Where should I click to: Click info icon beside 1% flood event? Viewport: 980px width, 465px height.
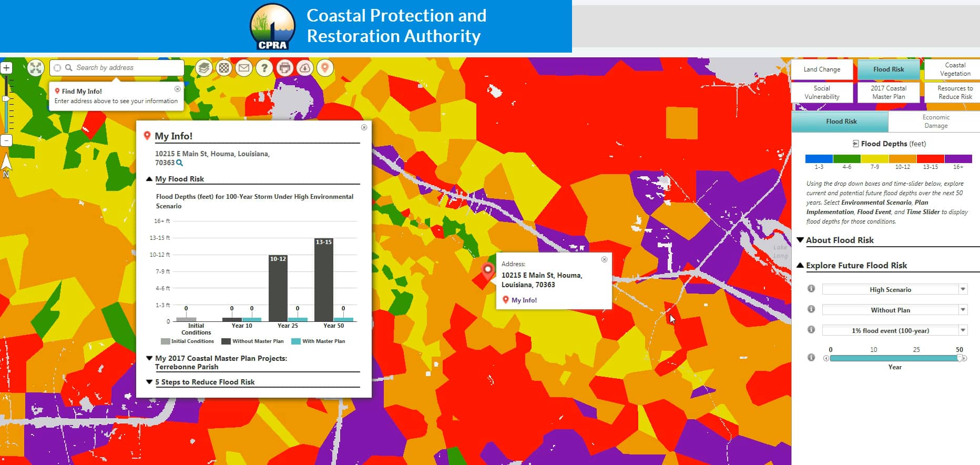(x=811, y=330)
